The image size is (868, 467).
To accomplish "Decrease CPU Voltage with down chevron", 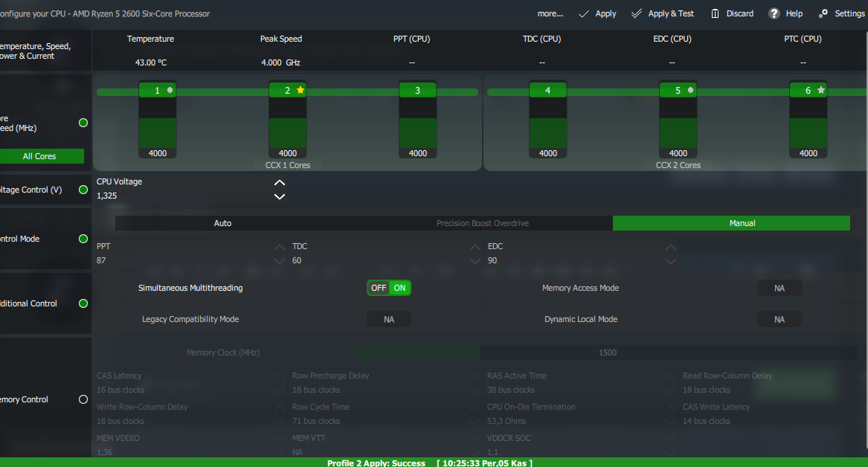I will pos(280,196).
